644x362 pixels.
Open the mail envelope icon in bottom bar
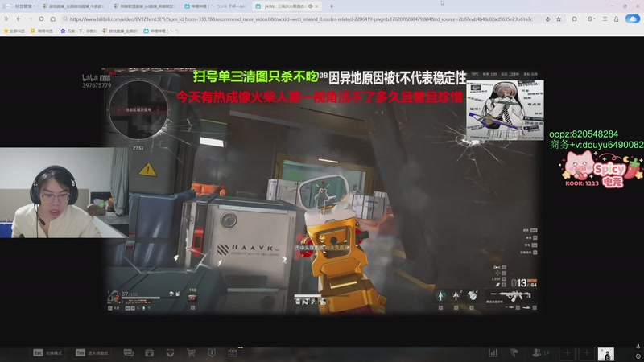point(170,352)
